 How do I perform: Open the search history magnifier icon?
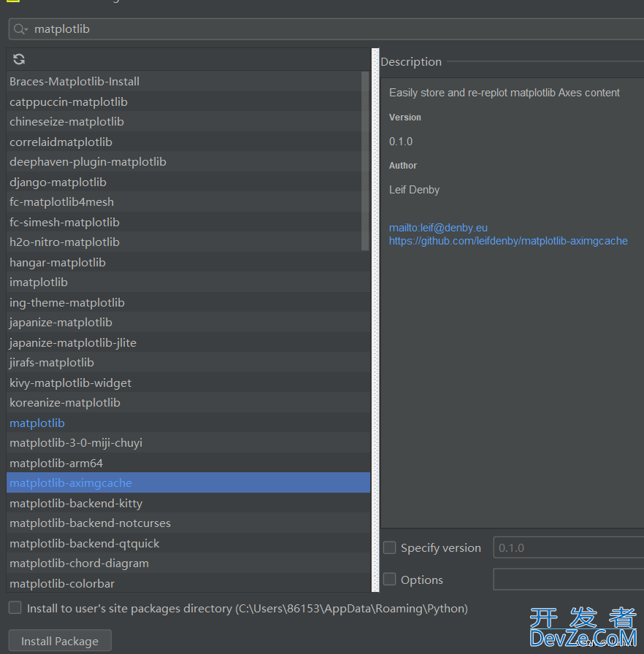(20, 29)
